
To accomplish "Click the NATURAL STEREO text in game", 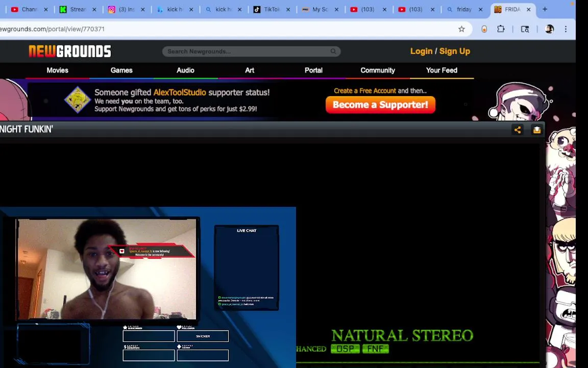I will (402, 335).
